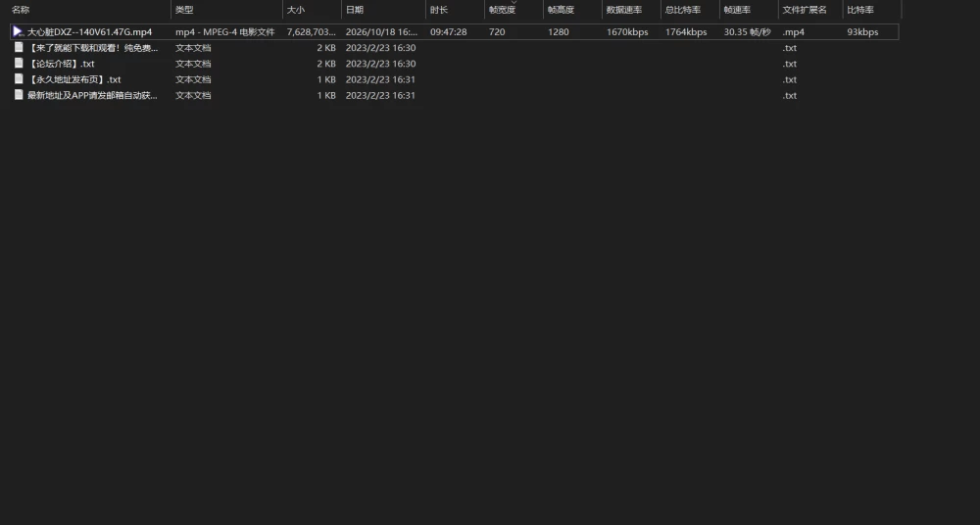Sort by the 比特率 column header

click(x=860, y=10)
